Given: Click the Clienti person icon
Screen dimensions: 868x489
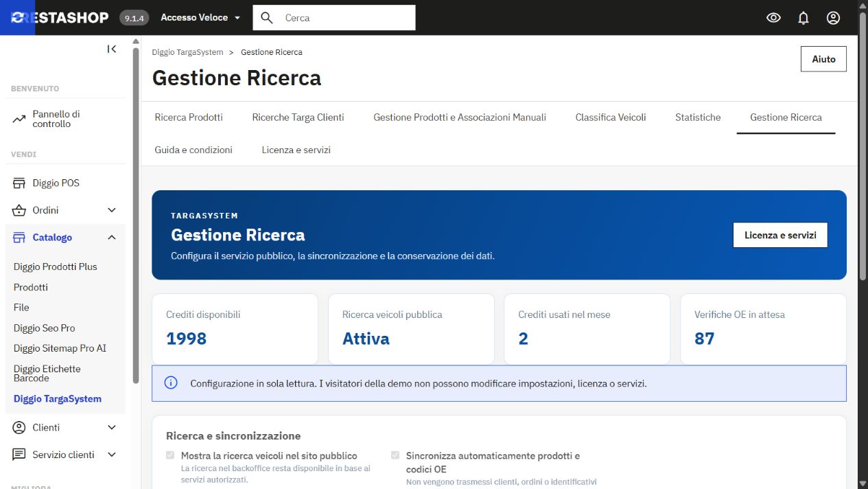Looking at the screenshot, I should point(19,427).
